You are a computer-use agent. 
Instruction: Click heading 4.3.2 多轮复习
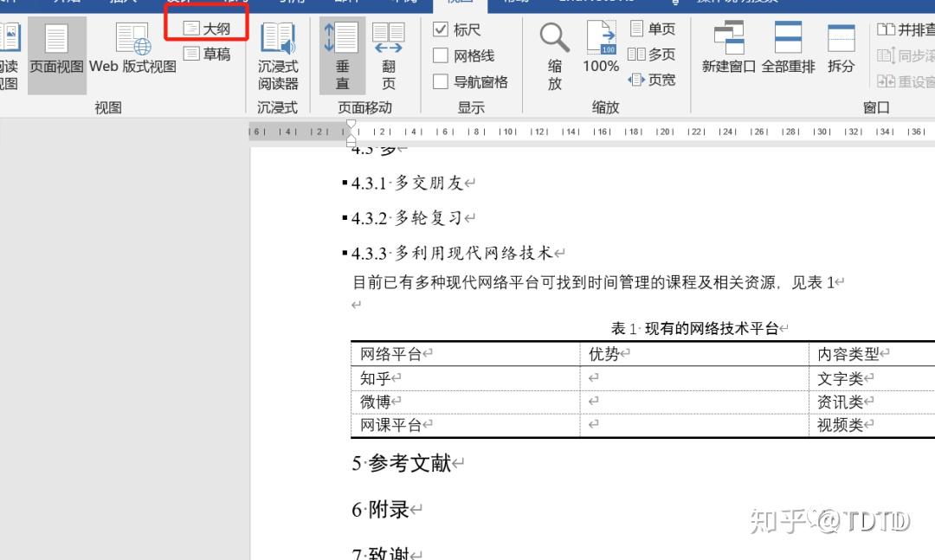pos(407,218)
